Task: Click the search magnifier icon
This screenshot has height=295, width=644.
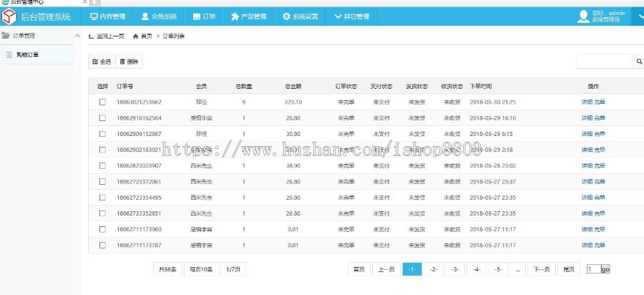Action: tap(639, 62)
